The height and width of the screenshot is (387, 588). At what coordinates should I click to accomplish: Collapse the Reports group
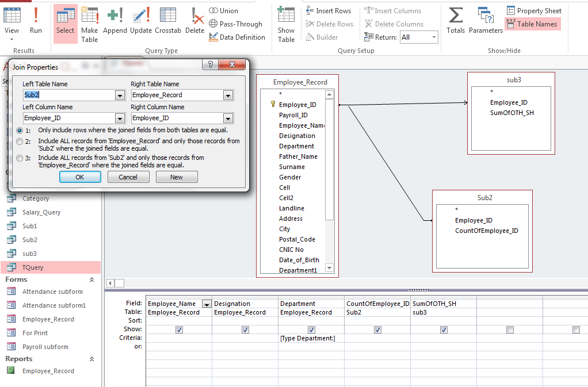91,359
